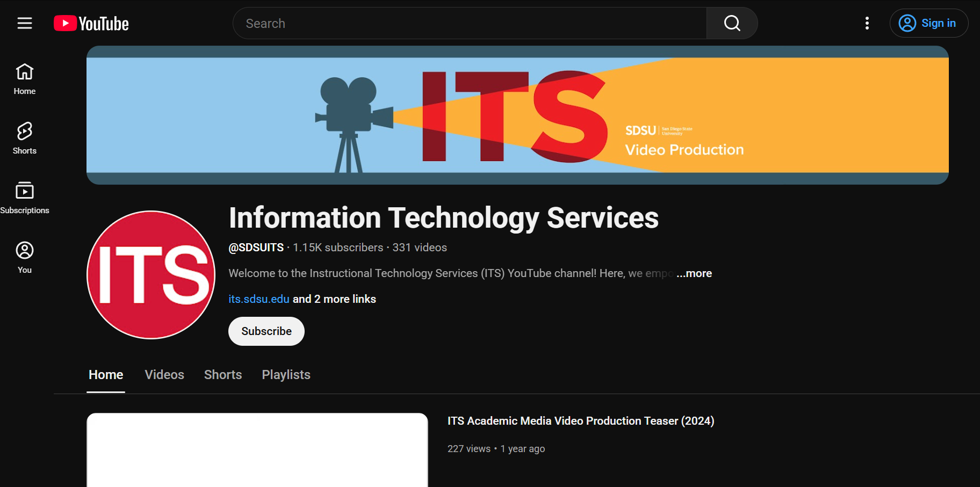Open the You section in sidebar
The width and height of the screenshot is (980, 487).
tap(25, 258)
